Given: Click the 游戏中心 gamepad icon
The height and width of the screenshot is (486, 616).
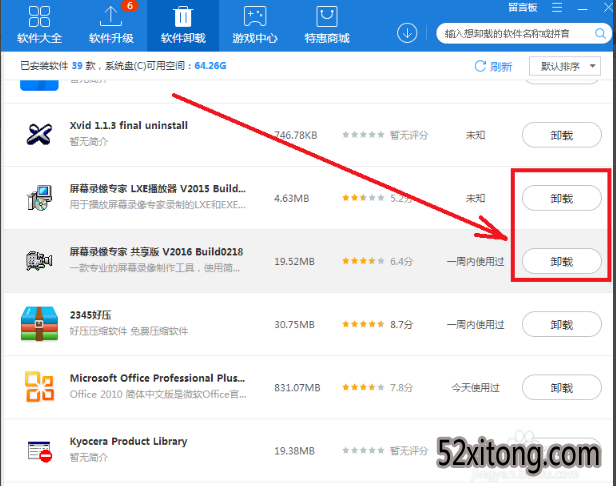Looking at the screenshot, I should click(255, 17).
